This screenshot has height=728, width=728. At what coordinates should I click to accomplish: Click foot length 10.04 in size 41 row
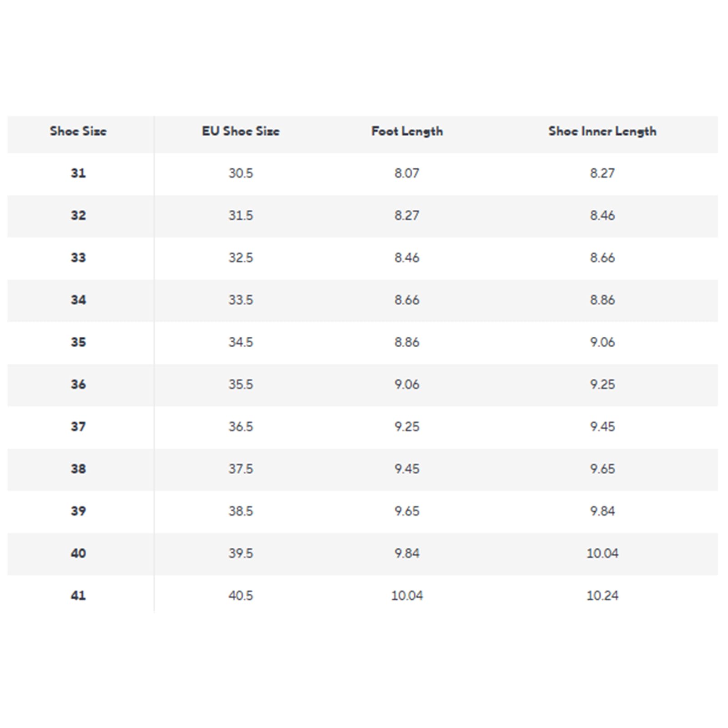pos(407,595)
